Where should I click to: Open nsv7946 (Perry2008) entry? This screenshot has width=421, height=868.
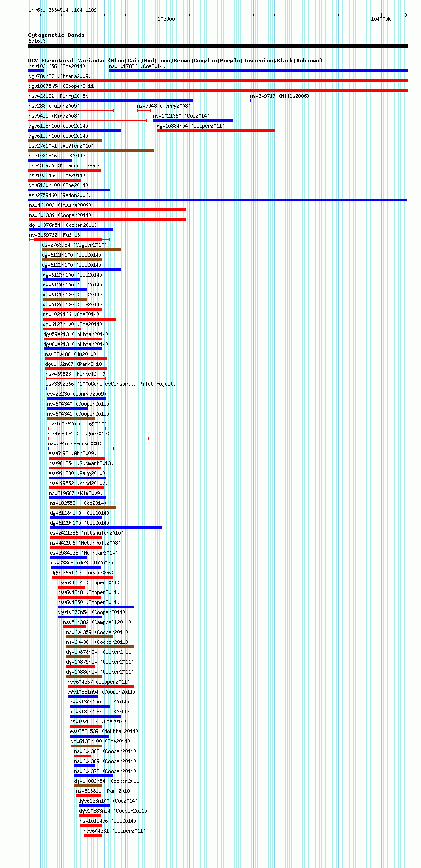coord(75,444)
